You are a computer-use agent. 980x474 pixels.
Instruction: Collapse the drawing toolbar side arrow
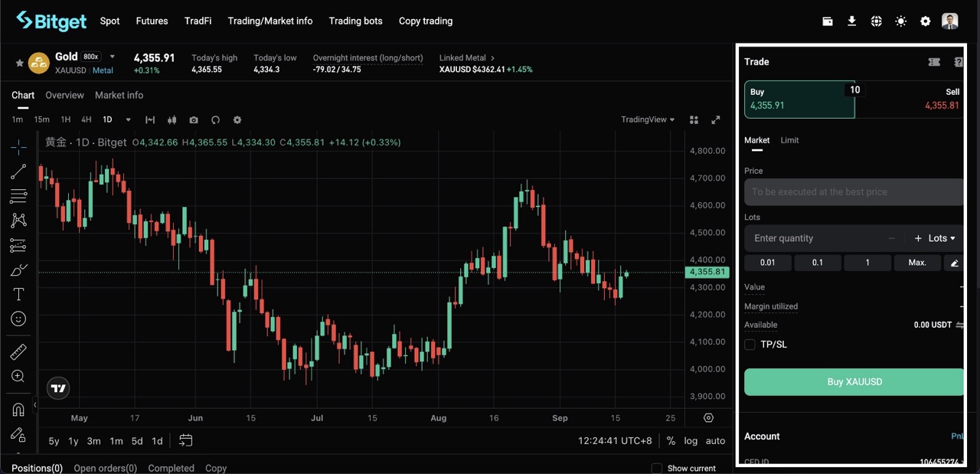[34, 404]
